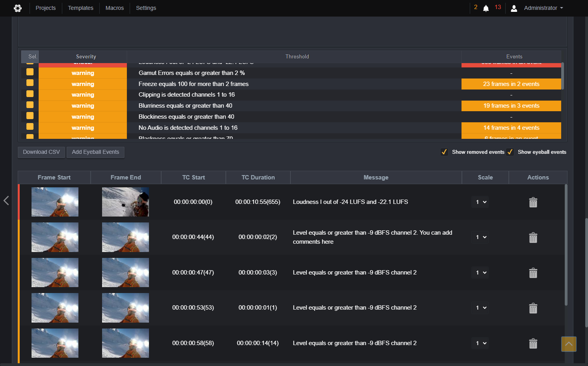Expand the Administrator account menu

pyautogui.click(x=543, y=8)
